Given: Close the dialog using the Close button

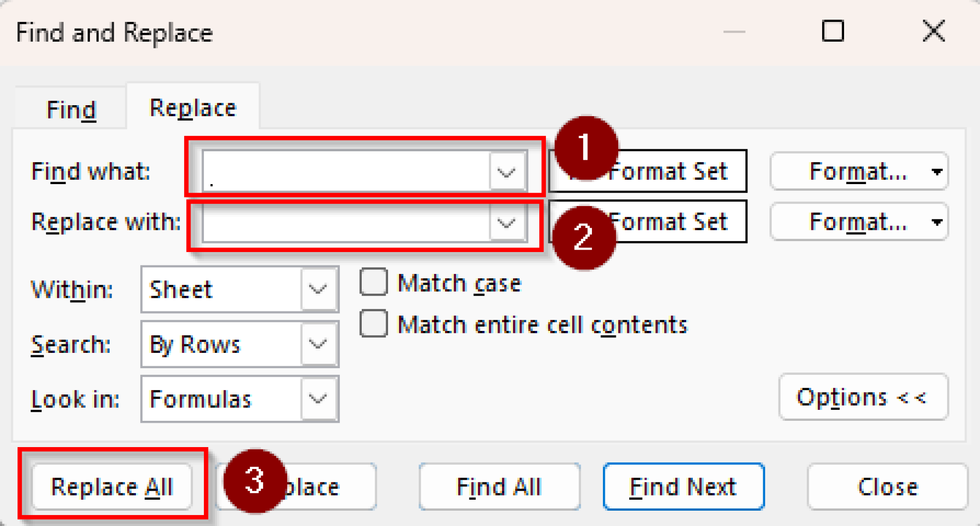Looking at the screenshot, I should tap(887, 487).
